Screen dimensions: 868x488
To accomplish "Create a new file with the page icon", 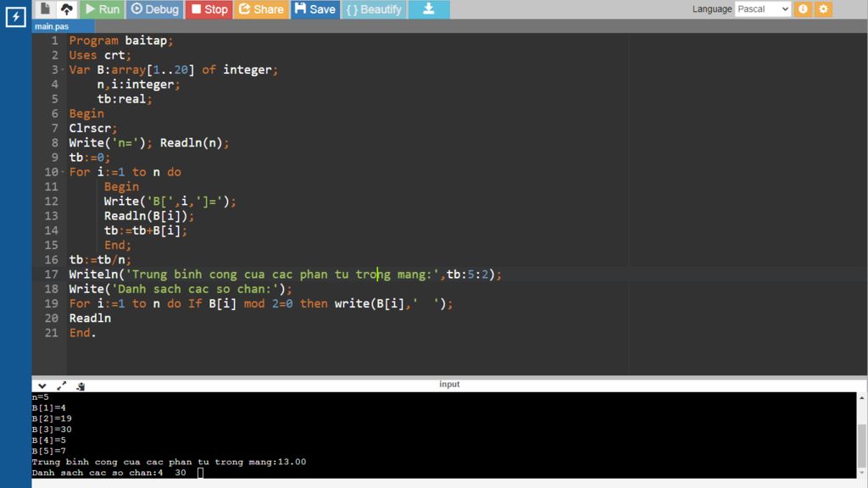I will click(46, 8).
